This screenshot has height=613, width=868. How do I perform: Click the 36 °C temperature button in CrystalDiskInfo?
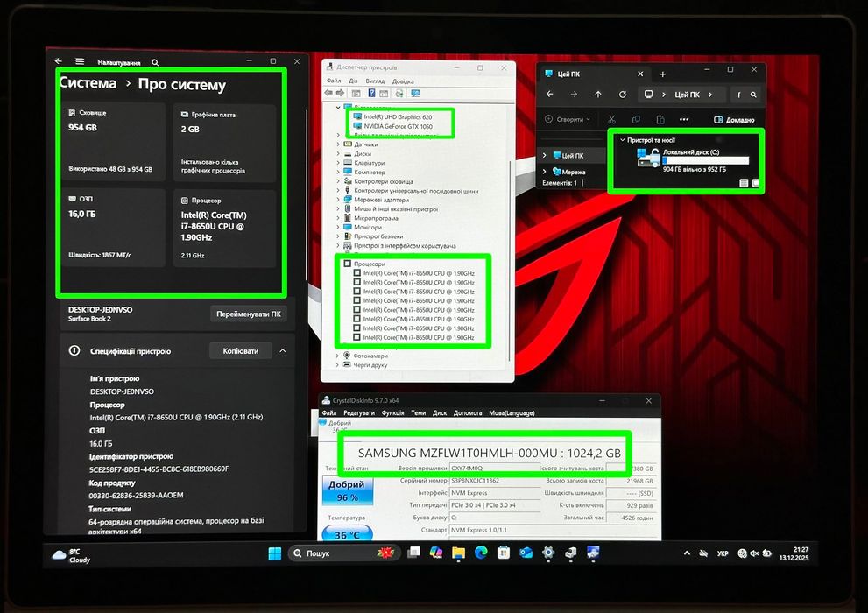coord(347,534)
